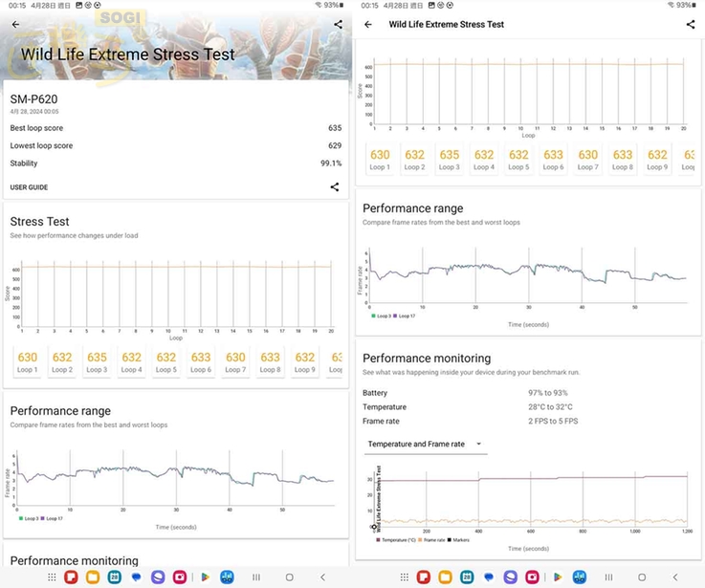Open 3DMark app from right taskbar
This screenshot has height=588, width=705.
click(580, 577)
